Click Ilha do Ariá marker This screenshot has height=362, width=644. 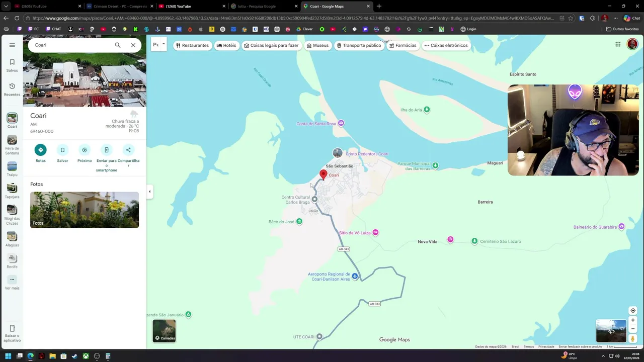click(427, 110)
